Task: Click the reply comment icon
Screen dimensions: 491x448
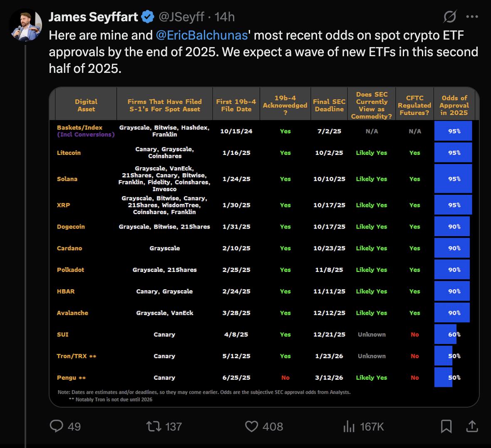Action: tap(56, 426)
